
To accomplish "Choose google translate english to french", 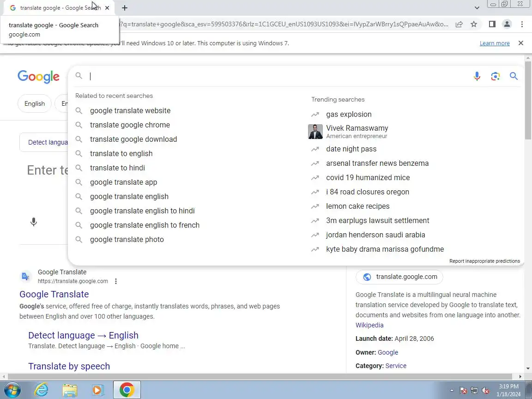I will coord(145,225).
